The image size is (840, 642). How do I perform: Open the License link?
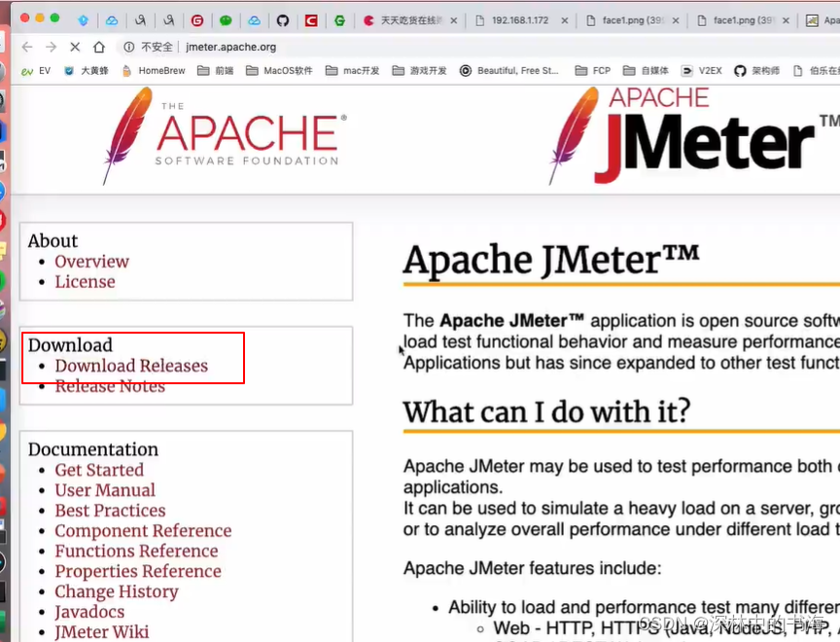click(x=85, y=282)
